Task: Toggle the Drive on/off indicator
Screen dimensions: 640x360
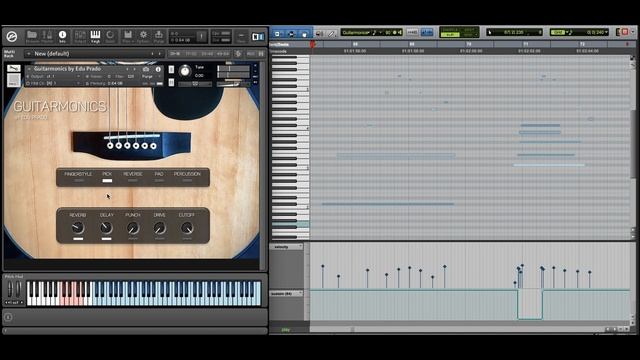Action: coord(160,239)
